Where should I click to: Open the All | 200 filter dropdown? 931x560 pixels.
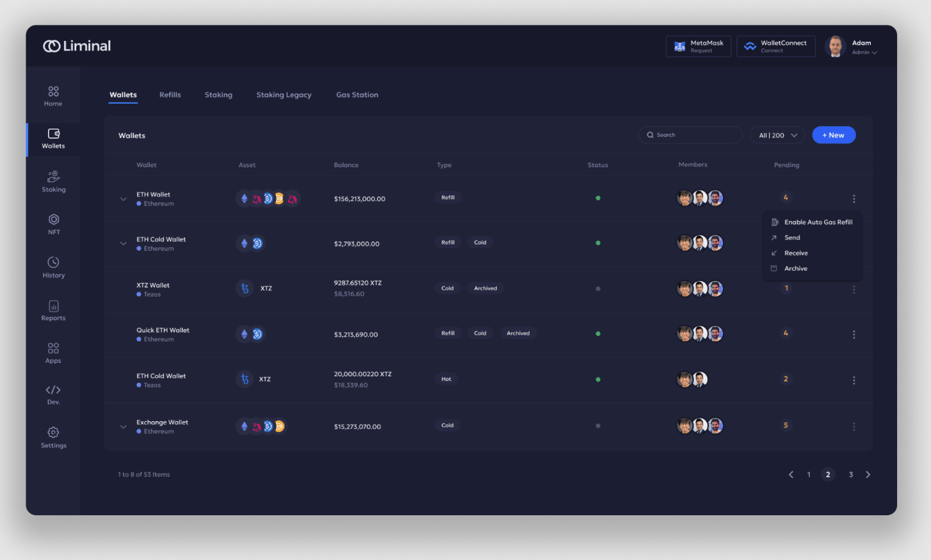(x=777, y=135)
